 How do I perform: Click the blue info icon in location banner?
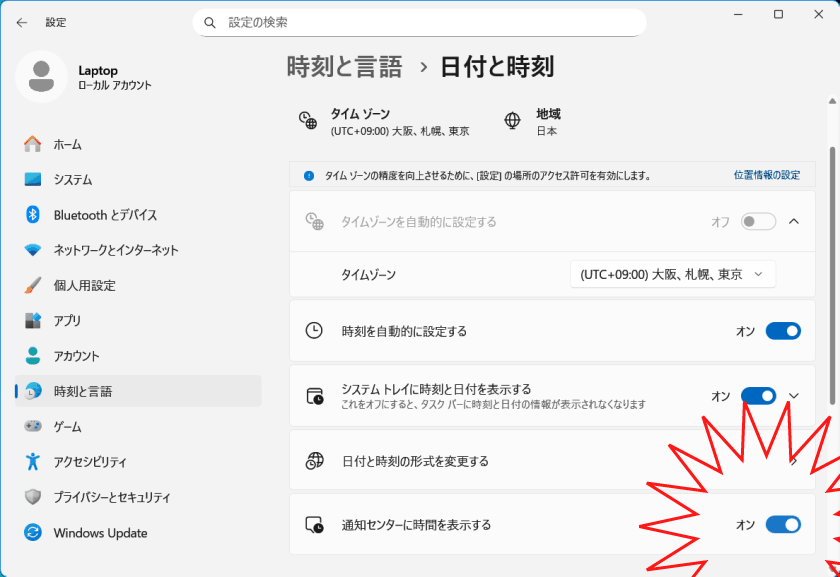tap(309, 176)
